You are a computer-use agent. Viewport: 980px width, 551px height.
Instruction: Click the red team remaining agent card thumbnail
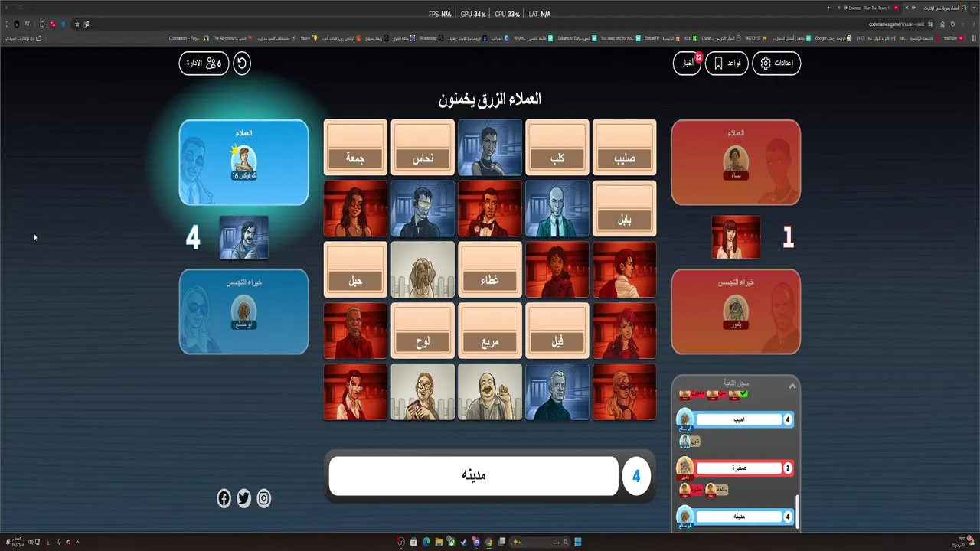pos(736,237)
